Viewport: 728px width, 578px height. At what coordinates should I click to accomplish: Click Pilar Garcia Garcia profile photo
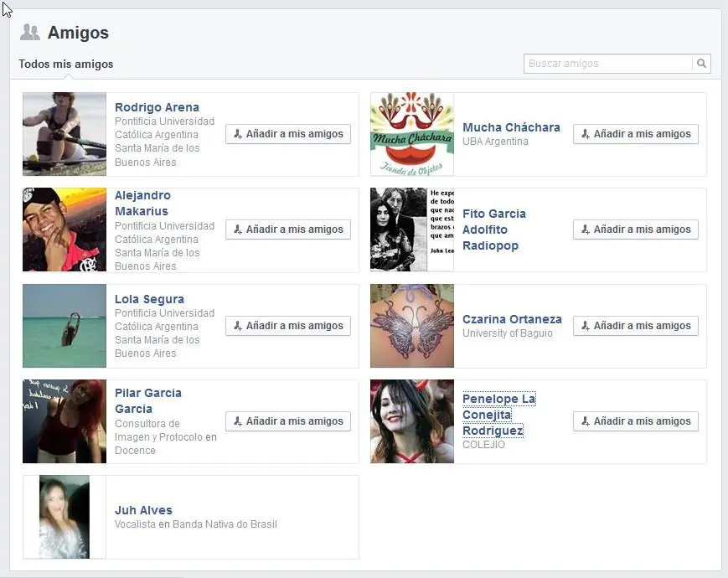(65, 421)
